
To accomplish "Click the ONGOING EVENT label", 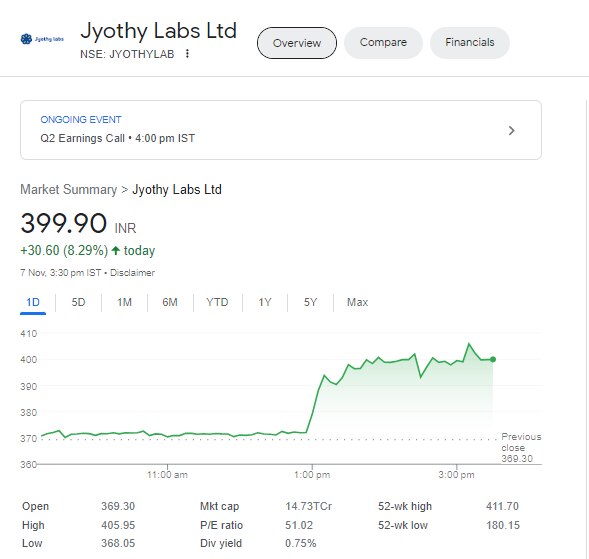I will click(x=81, y=119).
